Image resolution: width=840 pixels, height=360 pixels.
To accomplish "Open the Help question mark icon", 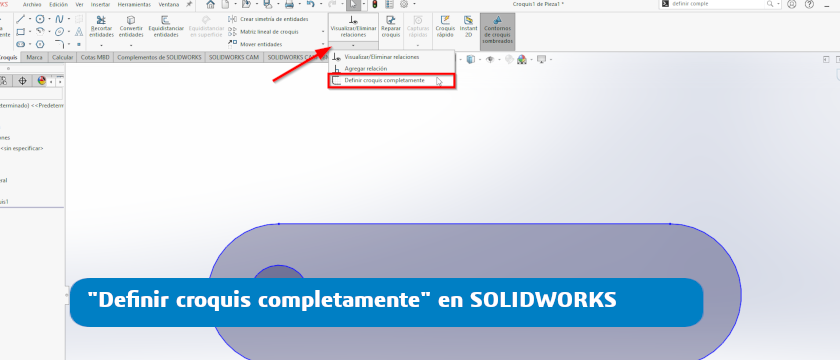I will 809,4.
